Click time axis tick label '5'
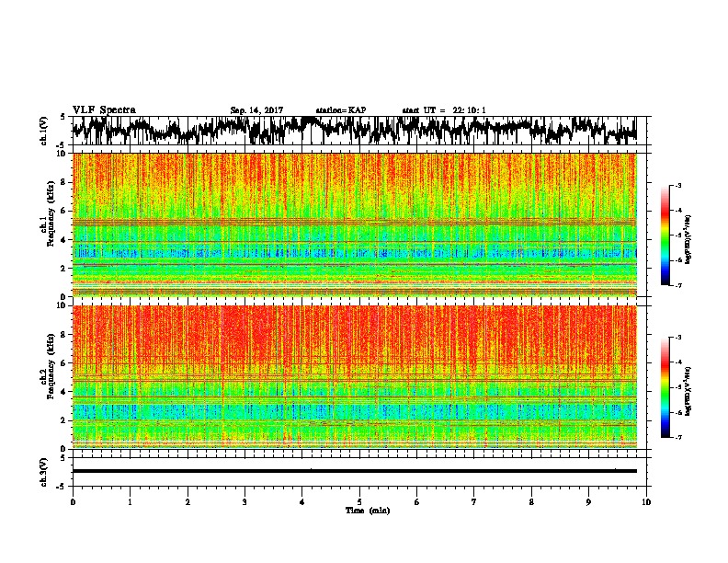 [x=359, y=502]
